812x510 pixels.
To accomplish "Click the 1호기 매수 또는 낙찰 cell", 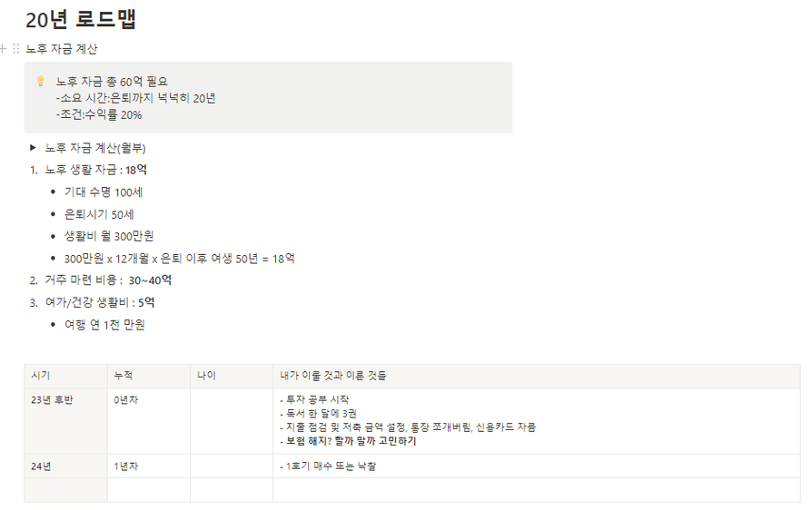I will [537, 466].
